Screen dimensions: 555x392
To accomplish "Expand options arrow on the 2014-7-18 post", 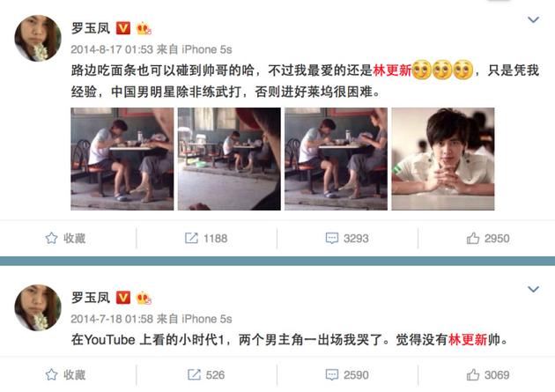I will tap(533, 289).
